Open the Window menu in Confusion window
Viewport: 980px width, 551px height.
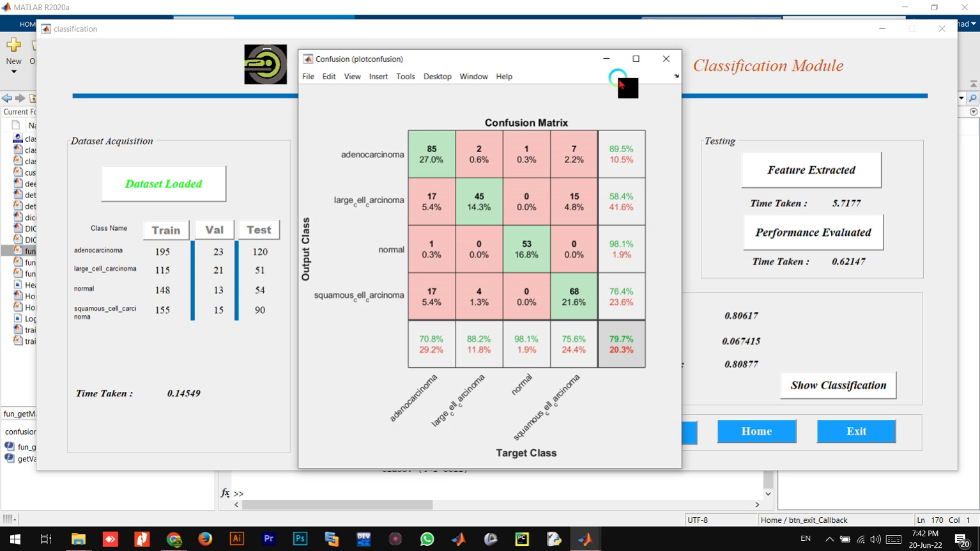473,77
